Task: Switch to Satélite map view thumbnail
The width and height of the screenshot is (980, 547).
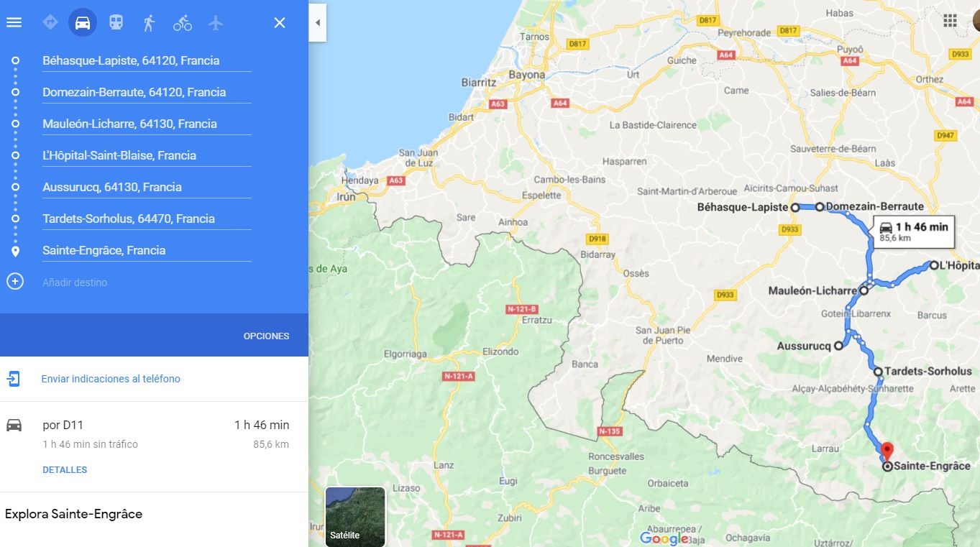Action: click(x=355, y=517)
